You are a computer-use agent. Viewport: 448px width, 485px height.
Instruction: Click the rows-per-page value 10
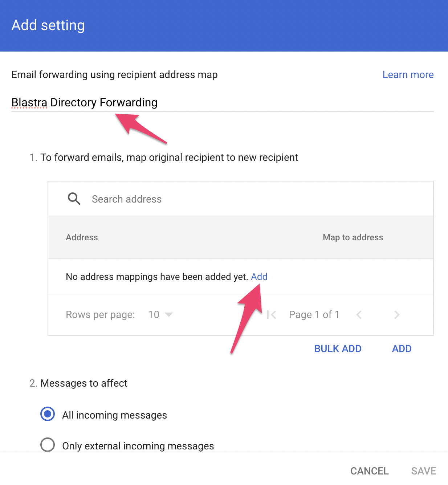(154, 315)
